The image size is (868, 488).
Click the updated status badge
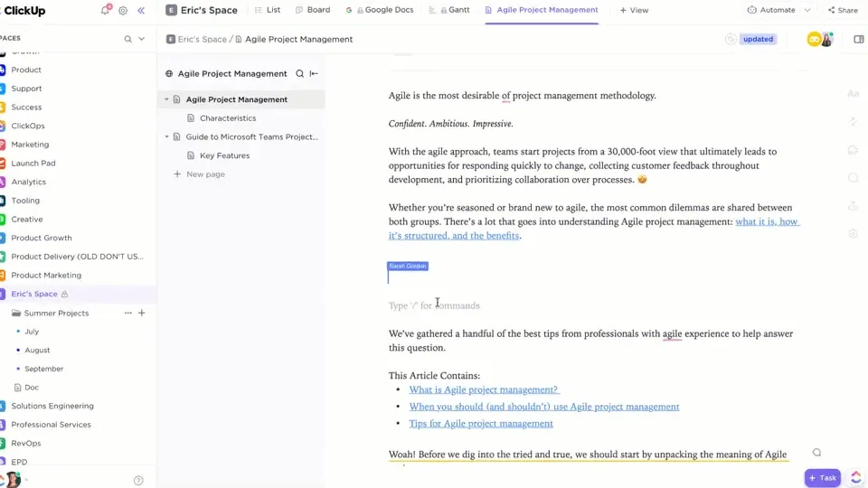coord(758,39)
